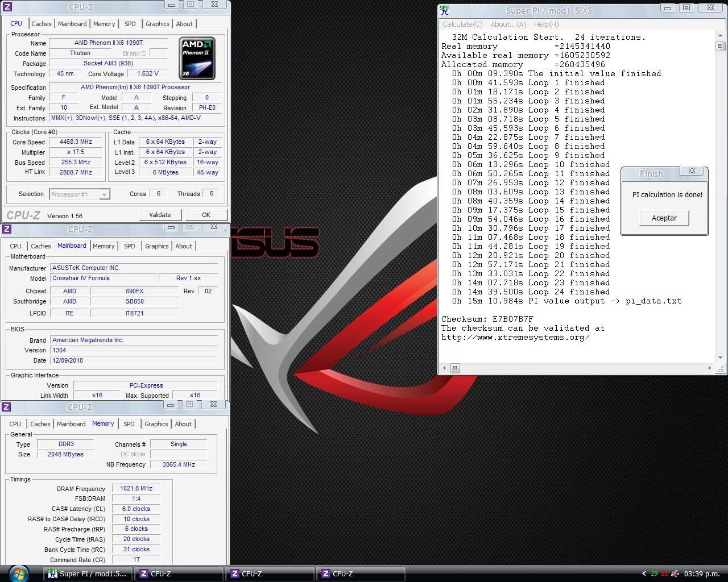Open About tab in top CPU-Z window
The height and width of the screenshot is (582, 728).
click(184, 24)
